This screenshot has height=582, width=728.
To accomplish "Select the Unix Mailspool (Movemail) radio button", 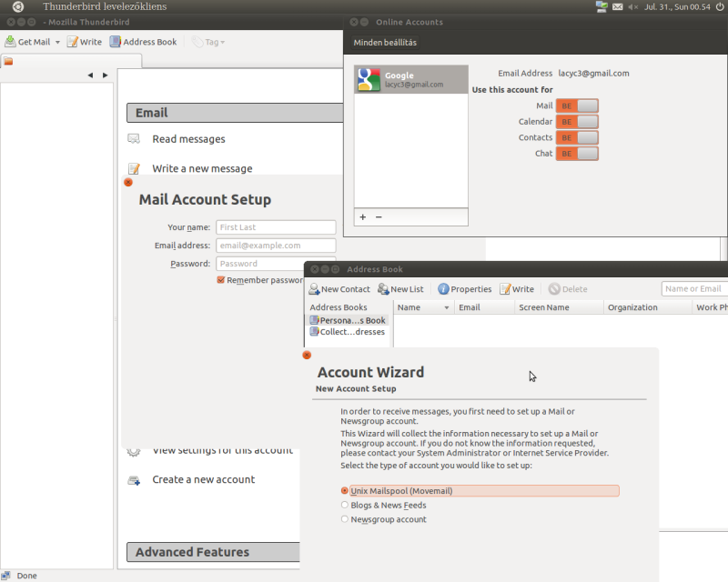I will click(x=345, y=490).
